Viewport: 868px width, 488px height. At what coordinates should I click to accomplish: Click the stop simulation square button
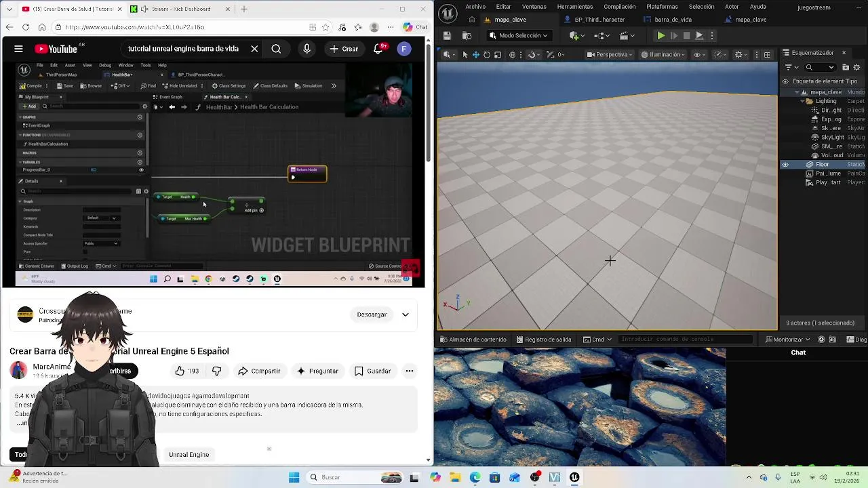point(687,35)
